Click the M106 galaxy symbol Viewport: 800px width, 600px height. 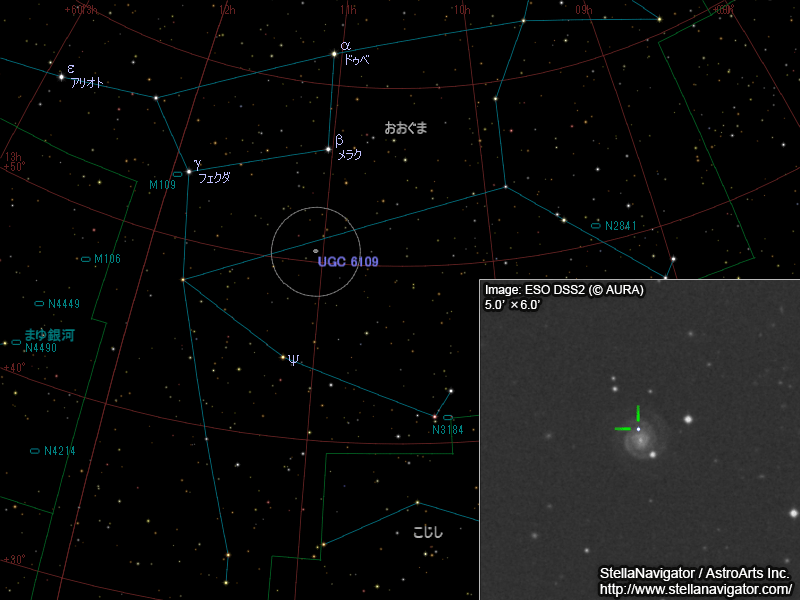(85, 258)
